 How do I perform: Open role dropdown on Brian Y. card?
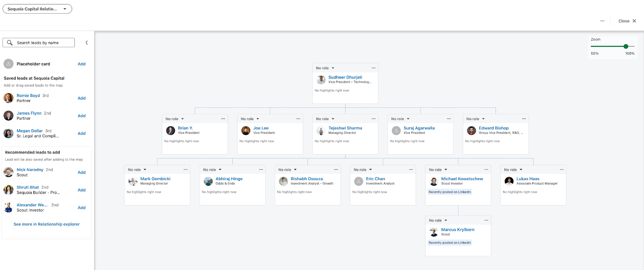click(175, 119)
